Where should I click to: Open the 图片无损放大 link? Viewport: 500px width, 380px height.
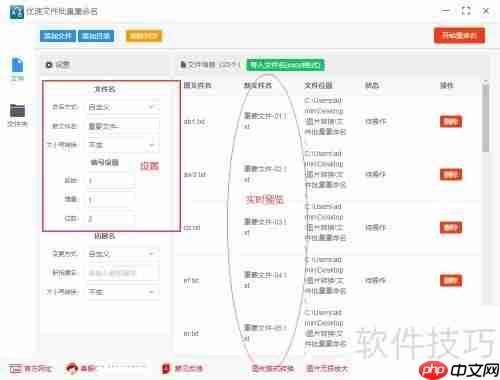coord(327,369)
